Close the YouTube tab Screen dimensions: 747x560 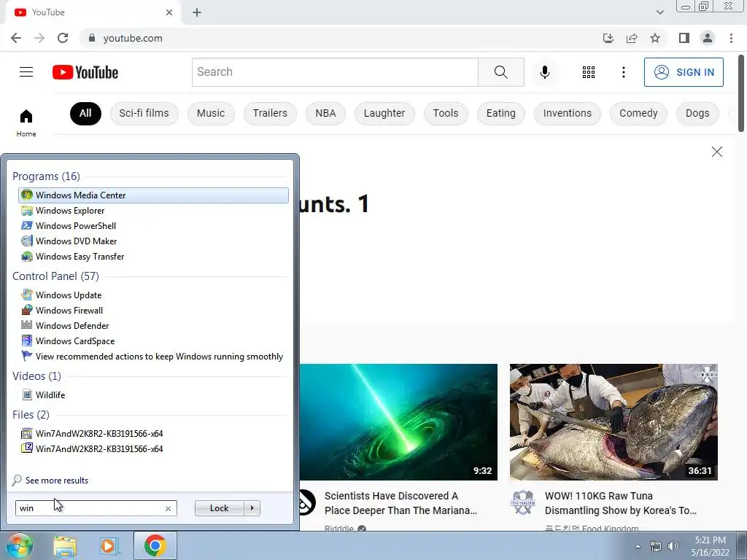169,12
